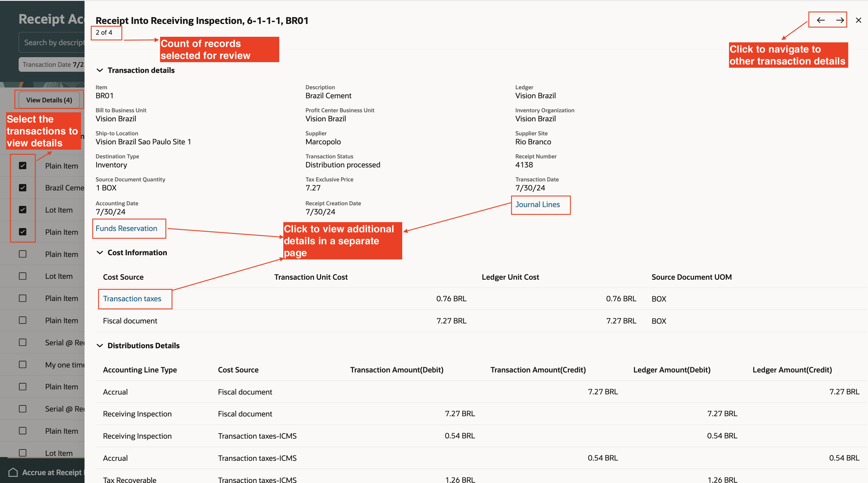868x483 pixels.
Task: Click the View Details (4) button
Action: (x=49, y=100)
